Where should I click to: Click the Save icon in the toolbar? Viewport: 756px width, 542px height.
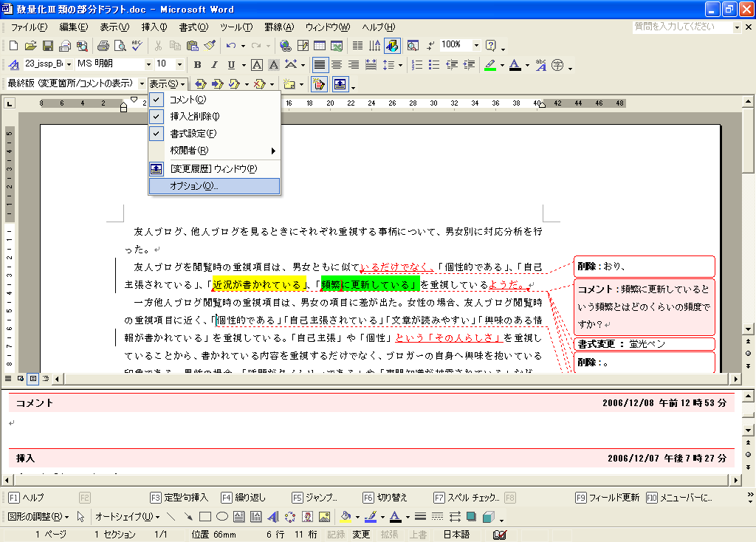click(x=47, y=46)
